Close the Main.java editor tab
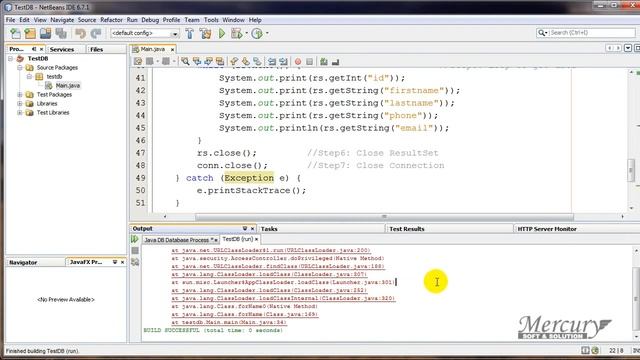The width and height of the screenshot is (640, 360). (172, 49)
